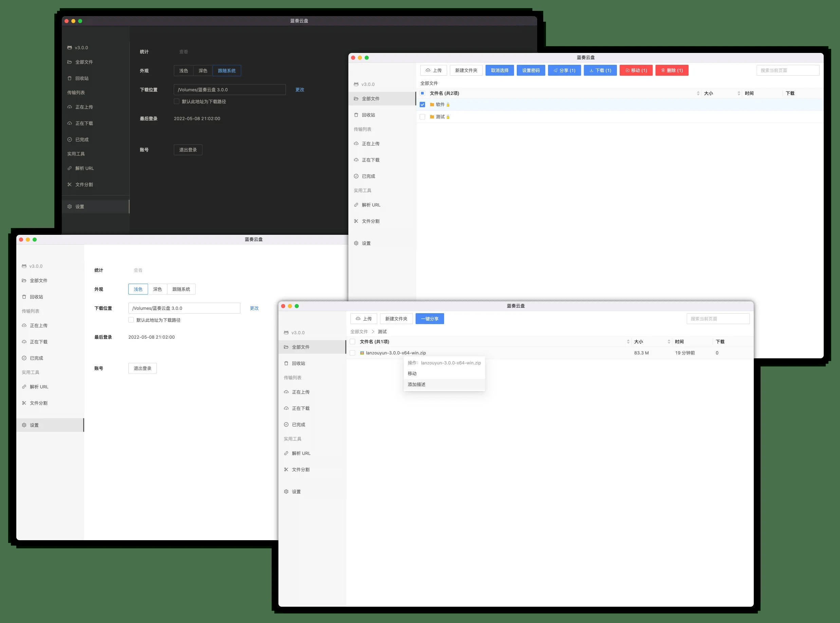Click the sort arrows on 文件名 (共1项) column
Screen dimensions: 840x623
click(x=628, y=342)
